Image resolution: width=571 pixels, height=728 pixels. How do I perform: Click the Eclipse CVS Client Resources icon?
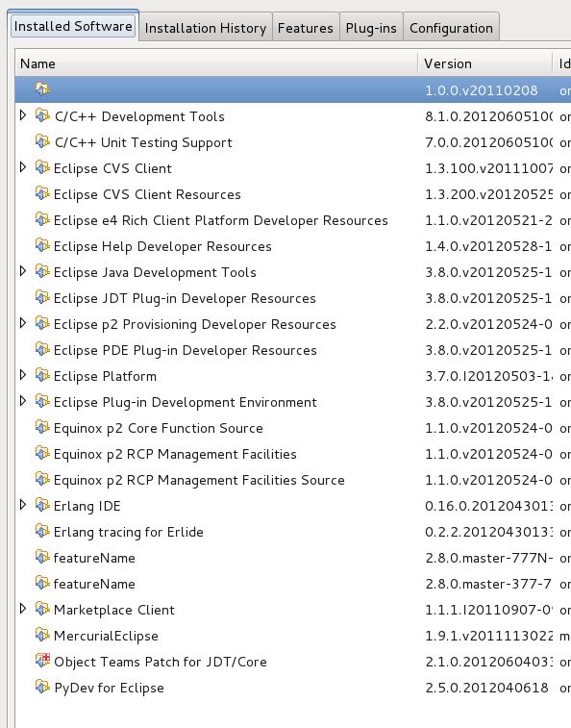click(42, 193)
